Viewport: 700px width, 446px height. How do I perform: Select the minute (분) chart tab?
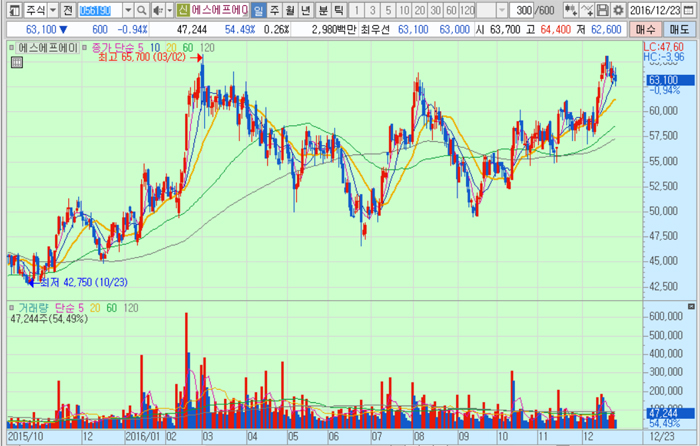(x=323, y=10)
